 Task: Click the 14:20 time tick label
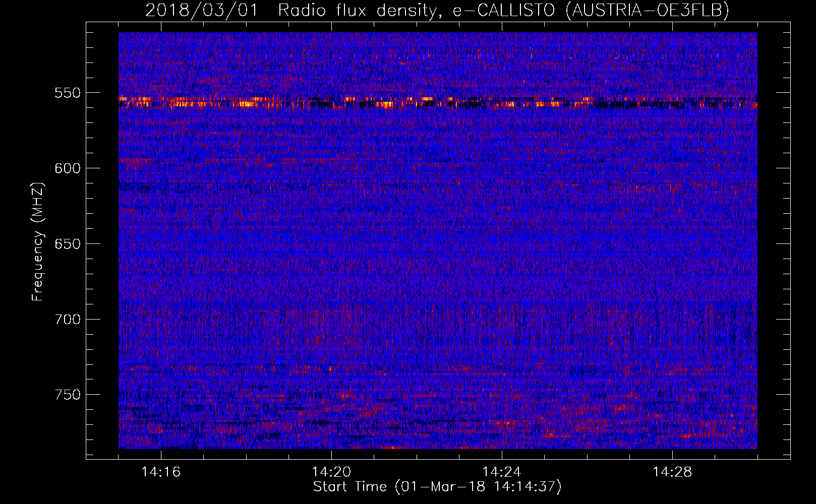(x=331, y=472)
